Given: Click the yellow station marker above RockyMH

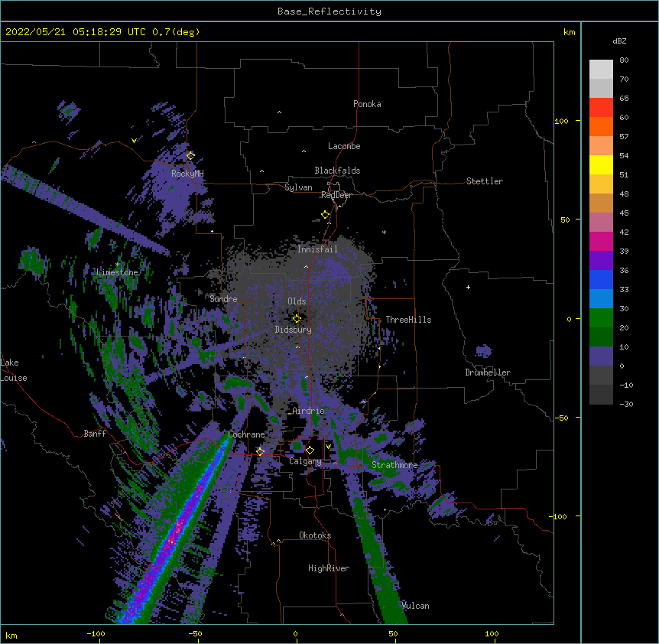Looking at the screenshot, I should pyautogui.click(x=190, y=155).
